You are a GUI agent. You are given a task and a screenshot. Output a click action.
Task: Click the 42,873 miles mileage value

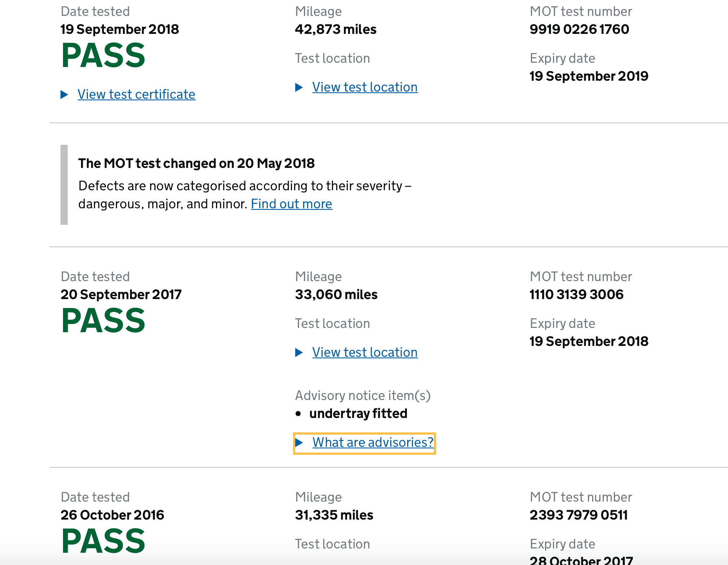click(336, 29)
